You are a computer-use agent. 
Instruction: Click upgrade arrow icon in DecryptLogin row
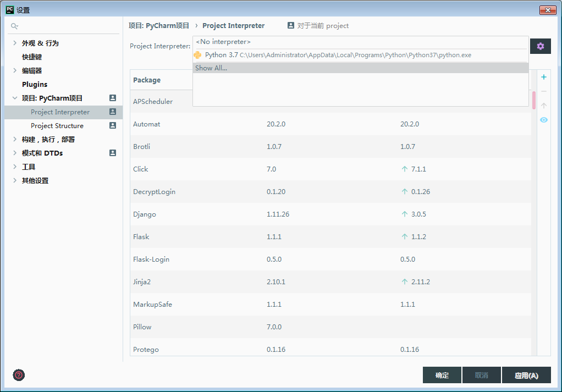(x=405, y=191)
